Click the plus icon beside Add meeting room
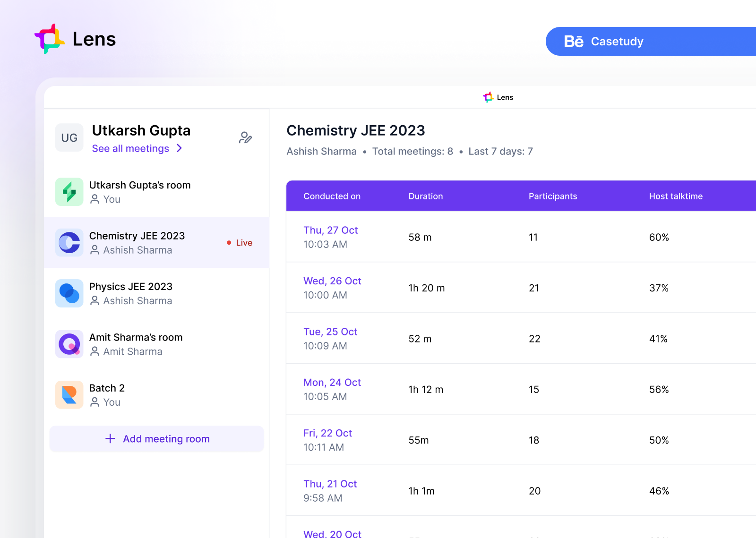This screenshot has width=756, height=538. point(110,439)
